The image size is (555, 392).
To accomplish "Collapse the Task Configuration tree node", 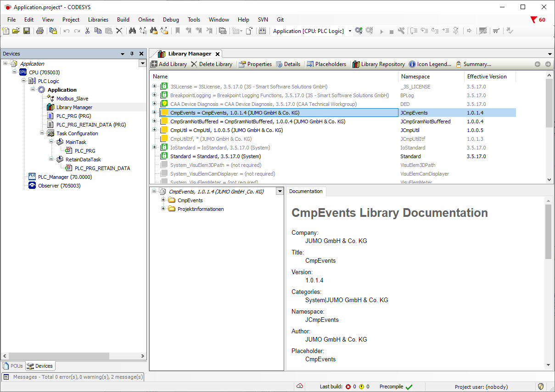I will [x=42, y=133].
